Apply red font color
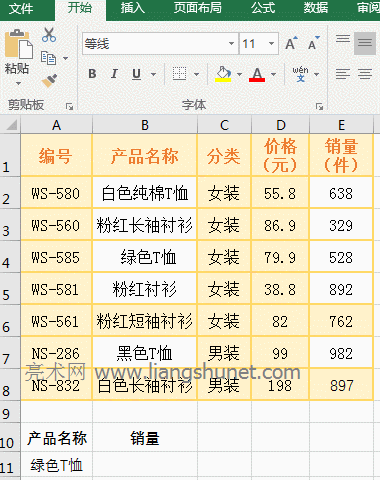This screenshot has width=380, height=480. coord(257,74)
